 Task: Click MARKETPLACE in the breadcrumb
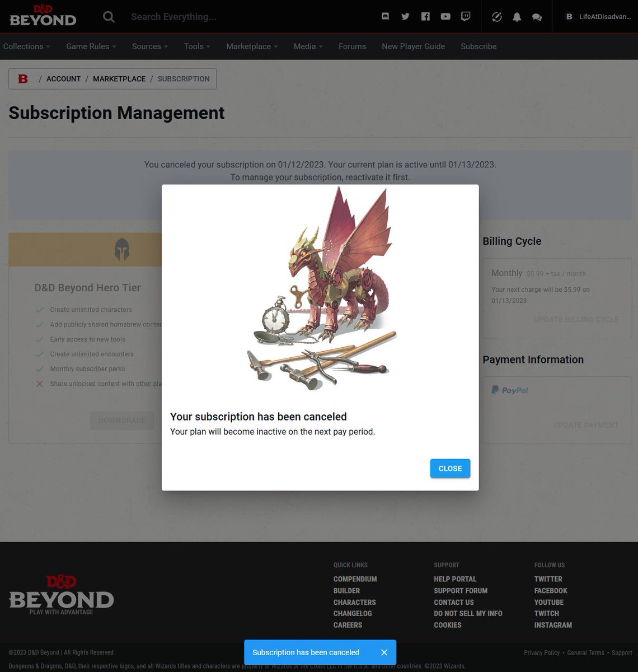tap(119, 79)
